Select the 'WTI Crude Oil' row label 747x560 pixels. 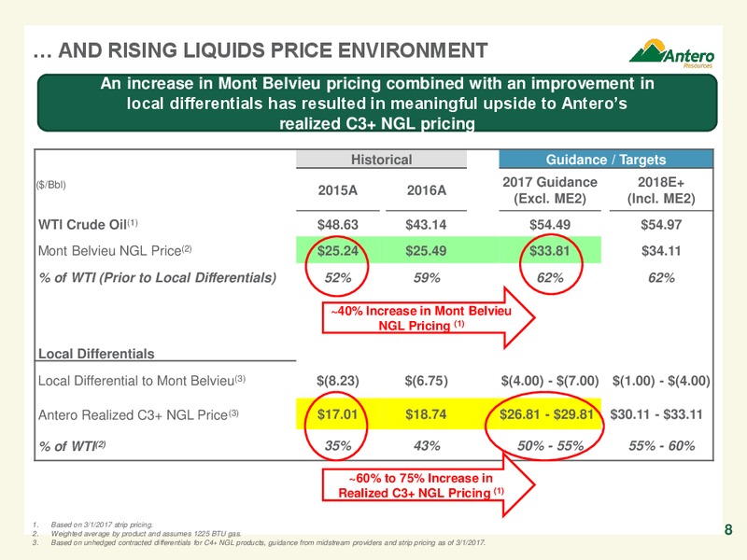click(x=88, y=224)
